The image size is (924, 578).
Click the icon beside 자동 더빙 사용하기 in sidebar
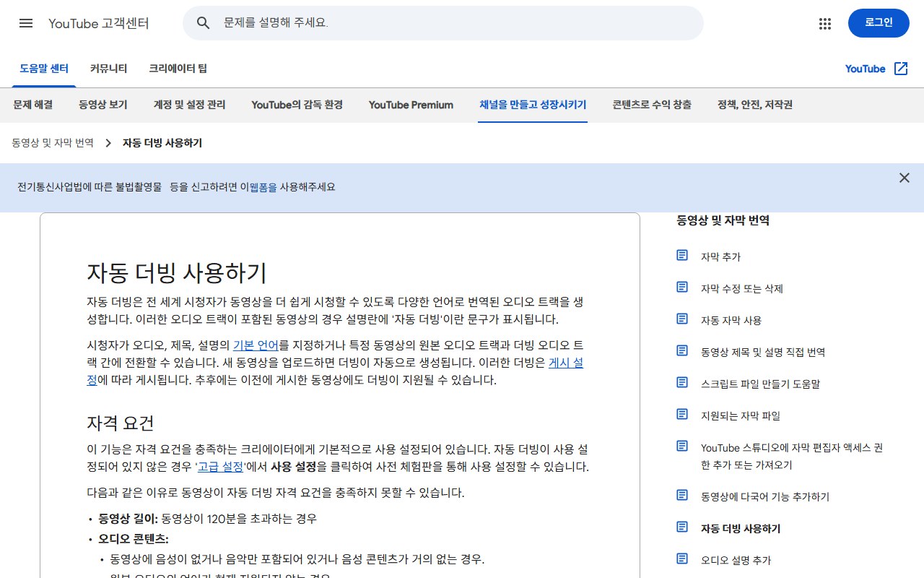click(682, 527)
